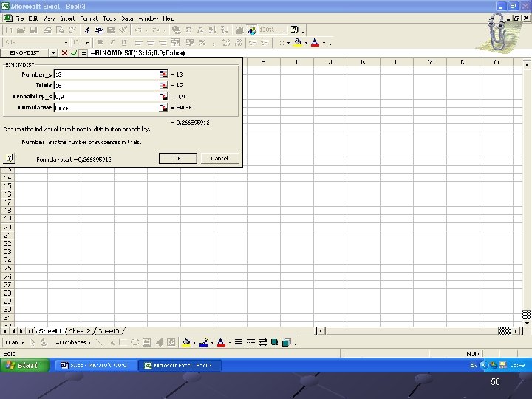This screenshot has width=532, height=399.
Task: Click the Drawing toolbar toggle icon
Action: 252,30
